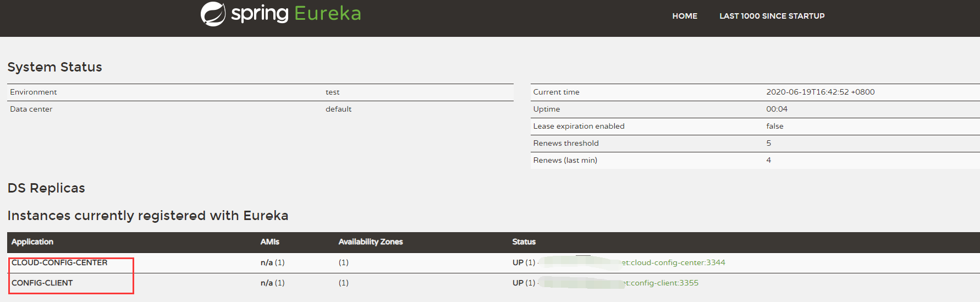Screen dimensions: 980x302
Task: Select the timestamp 2020-06-19T16:42:52 +0800
Action: coord(821,92)
